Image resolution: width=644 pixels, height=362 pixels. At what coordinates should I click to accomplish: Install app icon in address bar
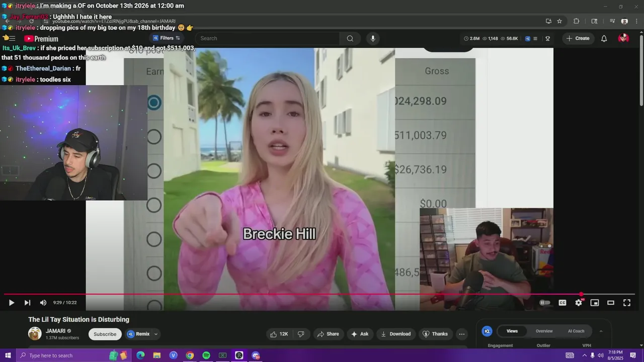tap(548, 21)
